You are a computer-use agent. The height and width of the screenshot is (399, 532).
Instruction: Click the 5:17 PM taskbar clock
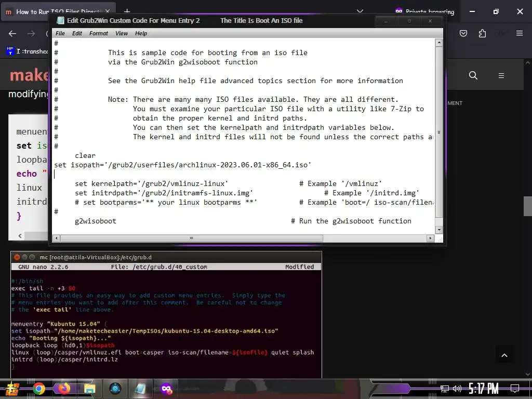[x=484, y=389]
